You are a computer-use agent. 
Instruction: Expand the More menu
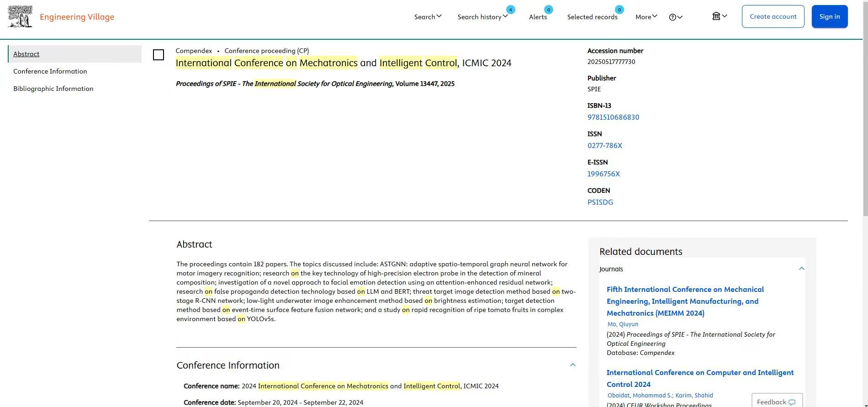[x=646, y=17]
